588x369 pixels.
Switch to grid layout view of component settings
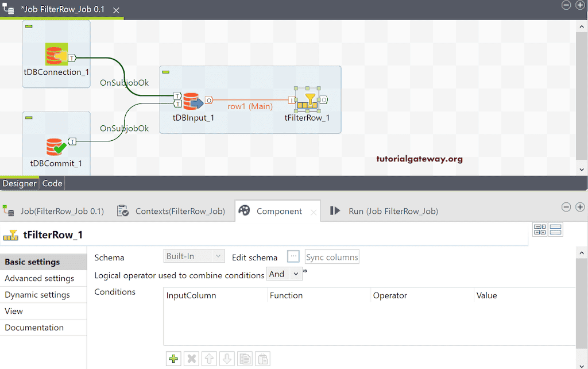pyautogui.click(x=540, y=229)
